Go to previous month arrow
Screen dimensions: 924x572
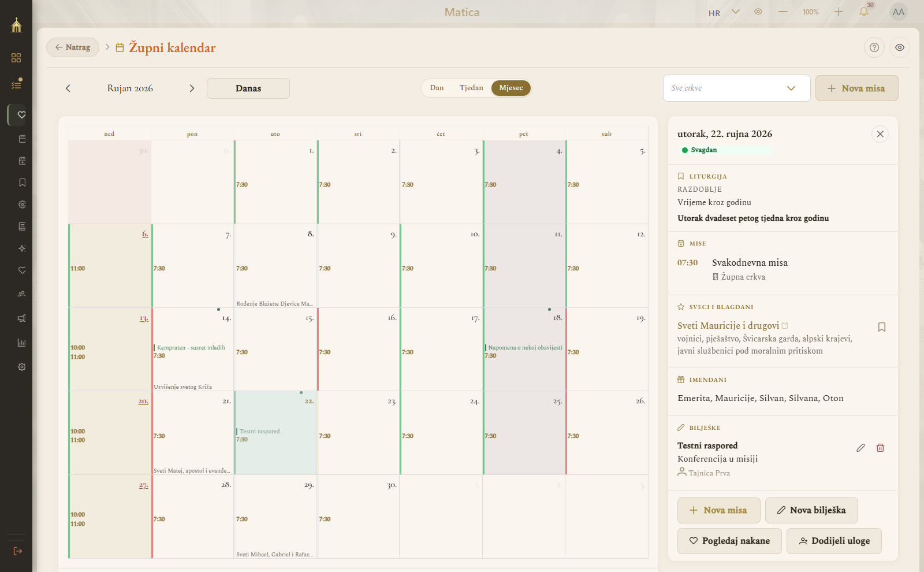pos(68,88)
